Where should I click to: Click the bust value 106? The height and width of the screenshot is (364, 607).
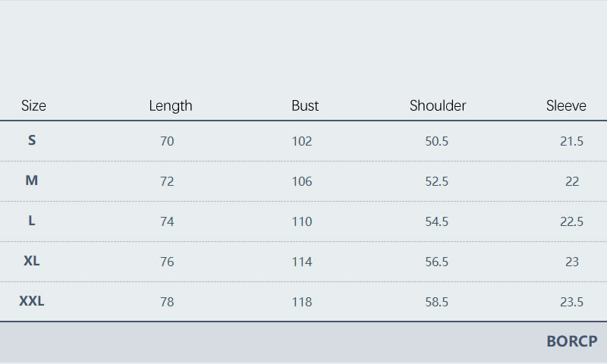(x=302, y=181)
